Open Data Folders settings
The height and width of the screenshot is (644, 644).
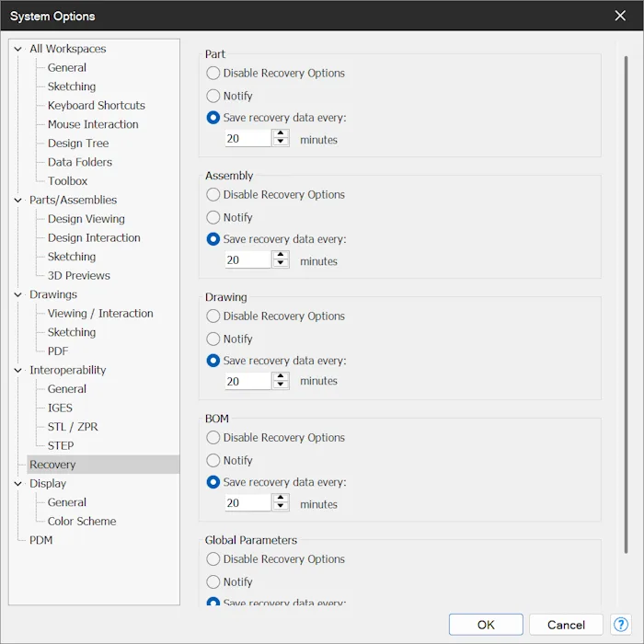click(80, 162)
